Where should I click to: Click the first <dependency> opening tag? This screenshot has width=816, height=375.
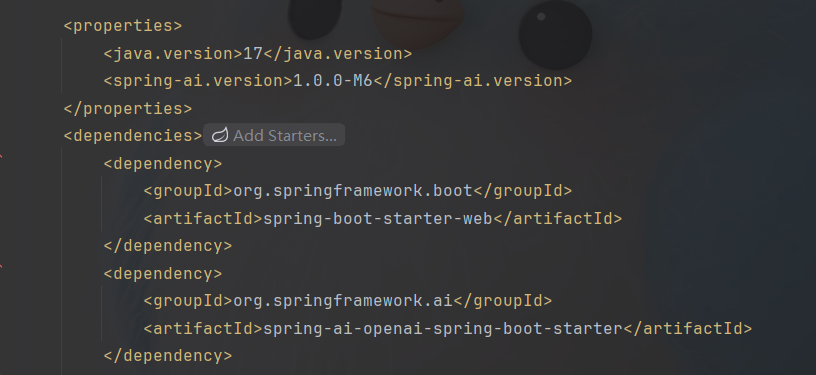(163, 163)
